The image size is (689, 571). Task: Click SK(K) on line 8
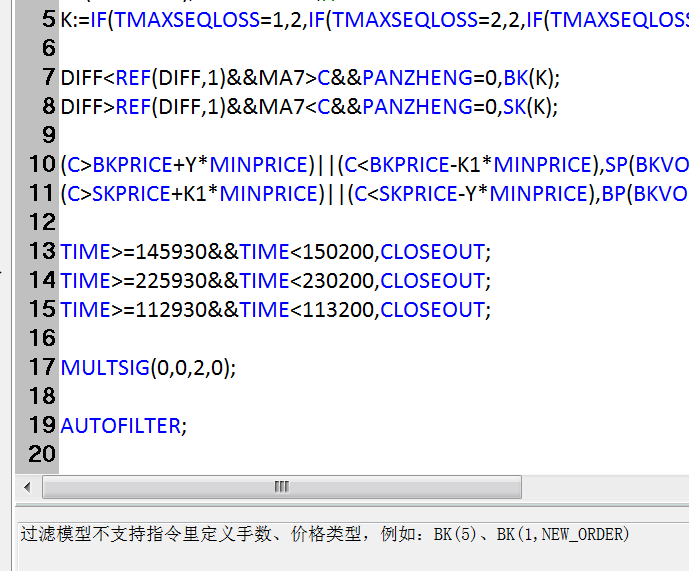pyautogui.click(x=527, y=107)
